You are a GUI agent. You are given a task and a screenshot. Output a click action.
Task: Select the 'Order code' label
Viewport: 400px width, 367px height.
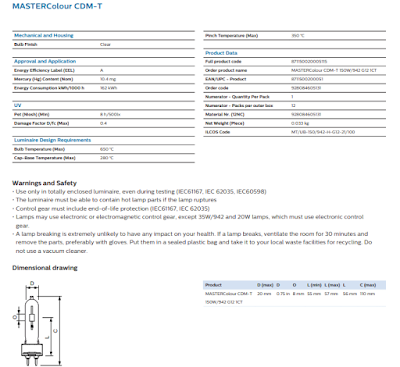217,88
